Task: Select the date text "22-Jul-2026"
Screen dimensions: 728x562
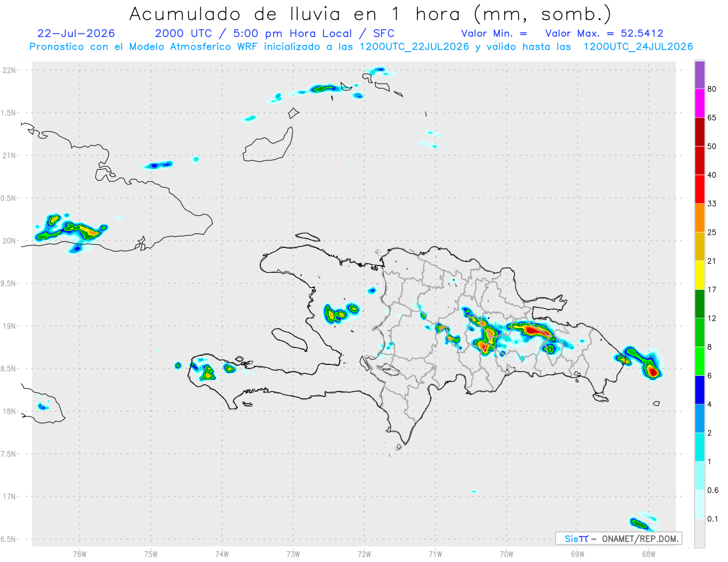Action: coord(76,33)
